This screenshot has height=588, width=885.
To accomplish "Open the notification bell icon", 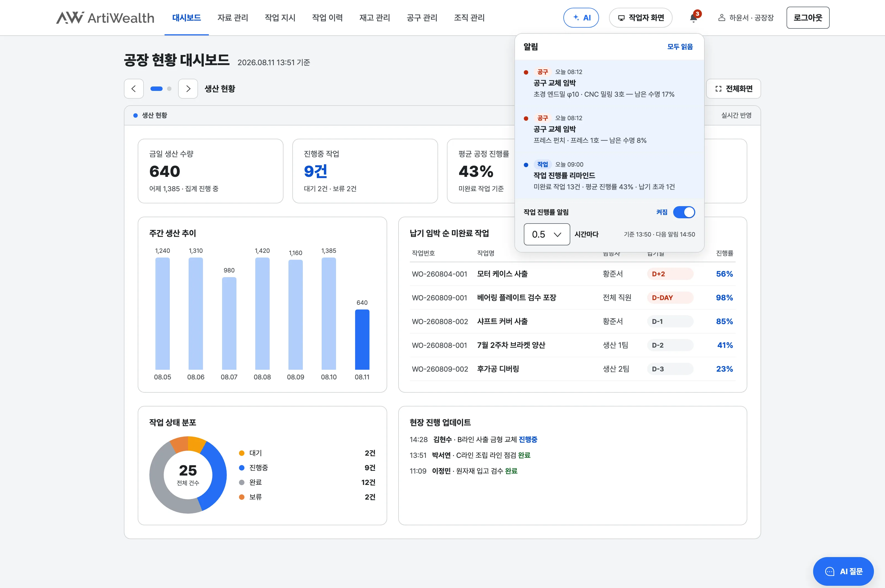I will point(693,18).
